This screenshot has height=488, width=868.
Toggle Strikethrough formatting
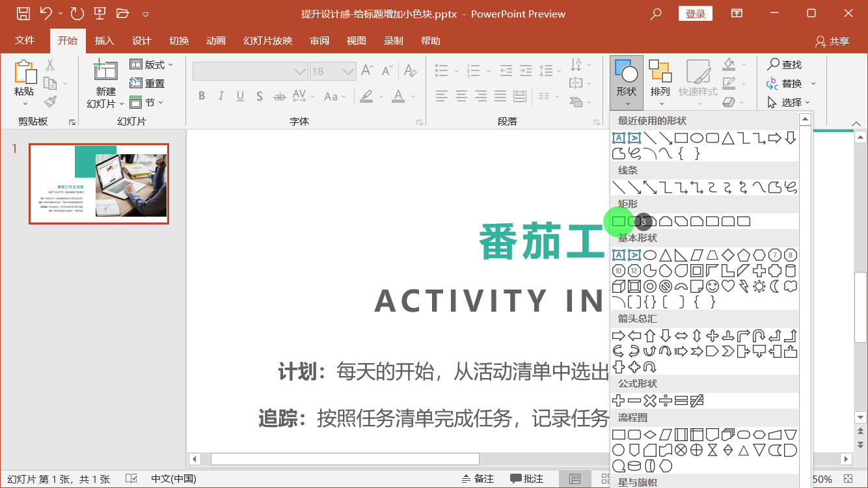tap(279, 96)
